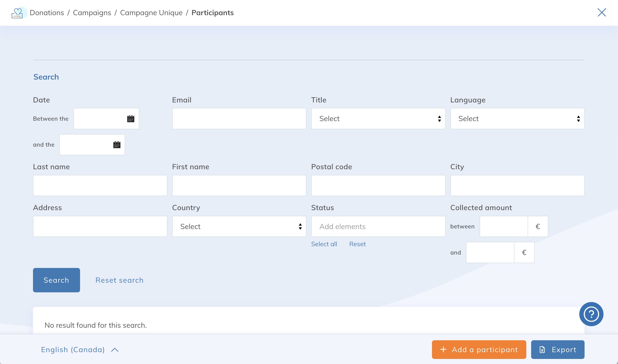Open the 'Between the' date calendar picker
This screenshot has width=618, height=364.
131,119
